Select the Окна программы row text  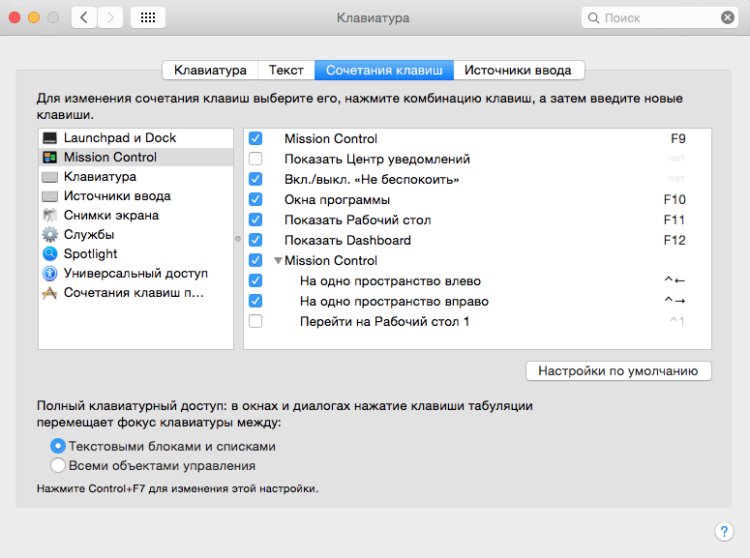pyautogui.click(x=337, y=200)
